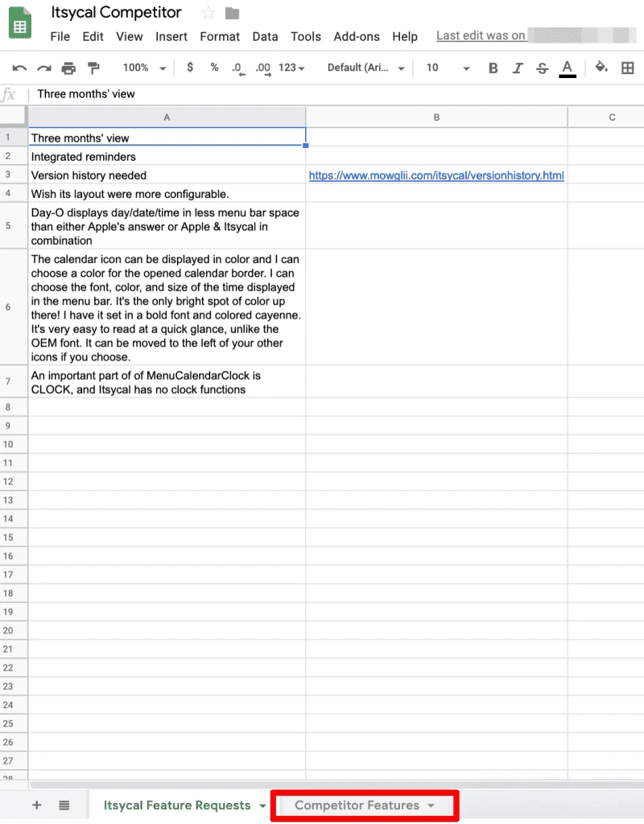Open the 123 number format dropdown
The height and width of the screenshot is (824, 644).
pos(291,68)
